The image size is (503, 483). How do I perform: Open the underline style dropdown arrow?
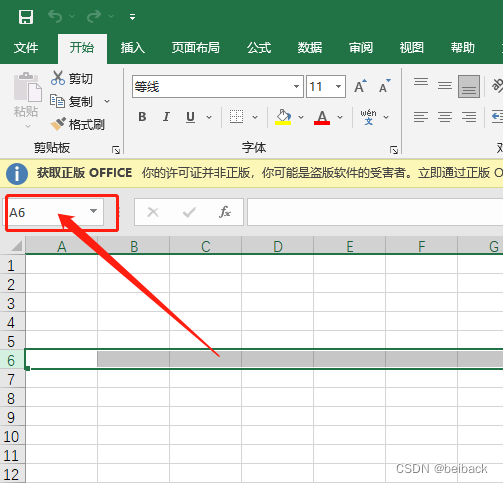pos(209,117)
